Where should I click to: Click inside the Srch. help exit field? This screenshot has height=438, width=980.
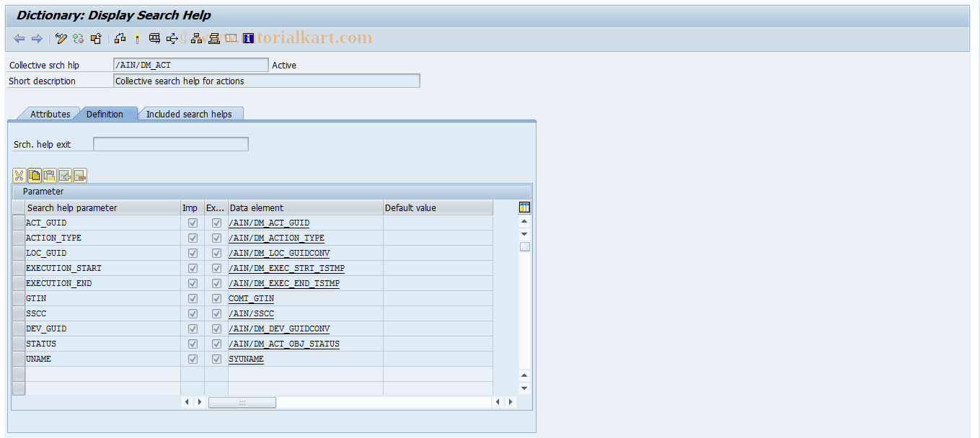click(170, 143)
